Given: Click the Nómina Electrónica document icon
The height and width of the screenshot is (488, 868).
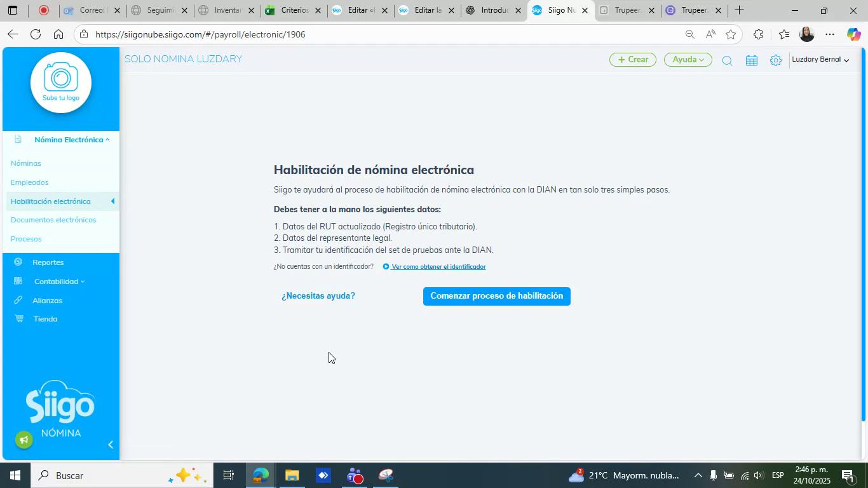Looking at the screenshot, I should (x=18, y=139).
